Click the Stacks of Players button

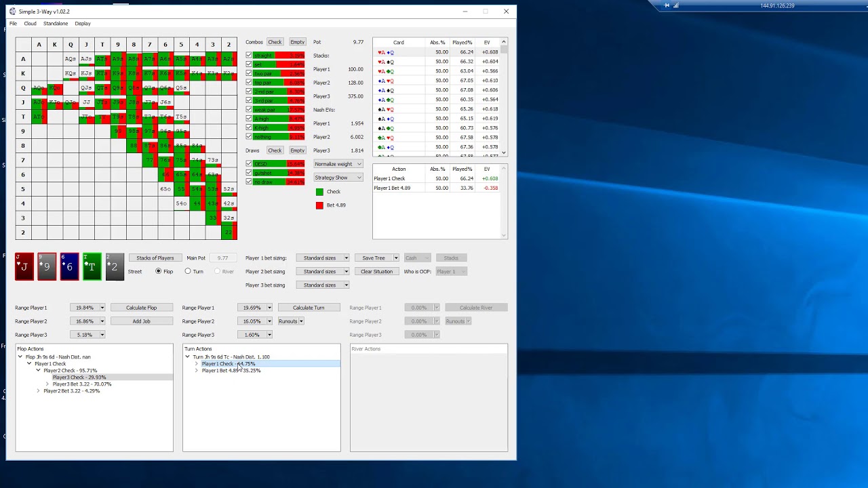155,258
